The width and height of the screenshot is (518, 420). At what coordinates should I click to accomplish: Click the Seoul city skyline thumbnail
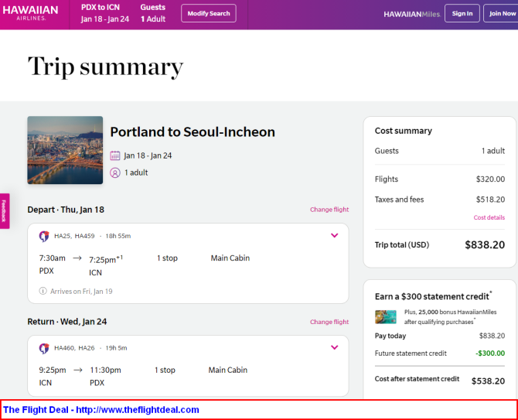pyautogui.click(x=65, y=150)
